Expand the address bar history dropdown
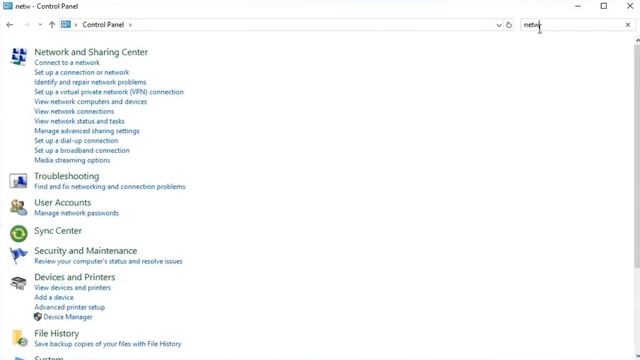The width and height of the screenshot is (640, 360). (499, 25)
